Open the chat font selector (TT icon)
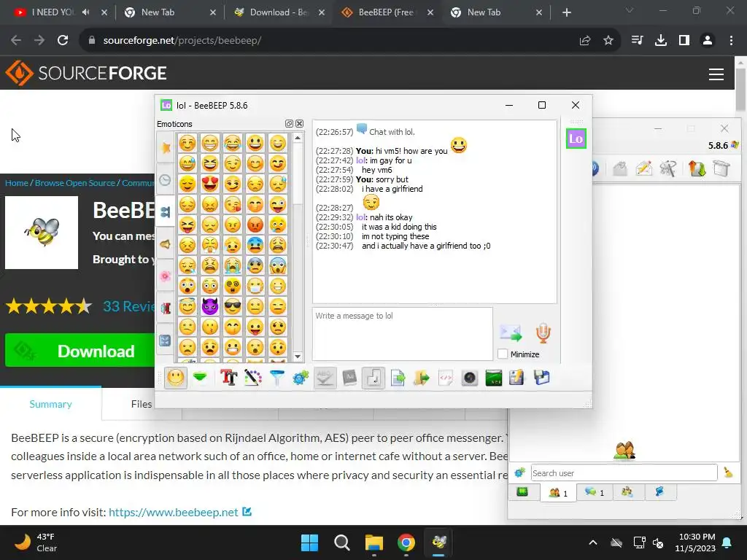This screenshot has height=560, width=747. pyautogui.click(x=228, y=378)
